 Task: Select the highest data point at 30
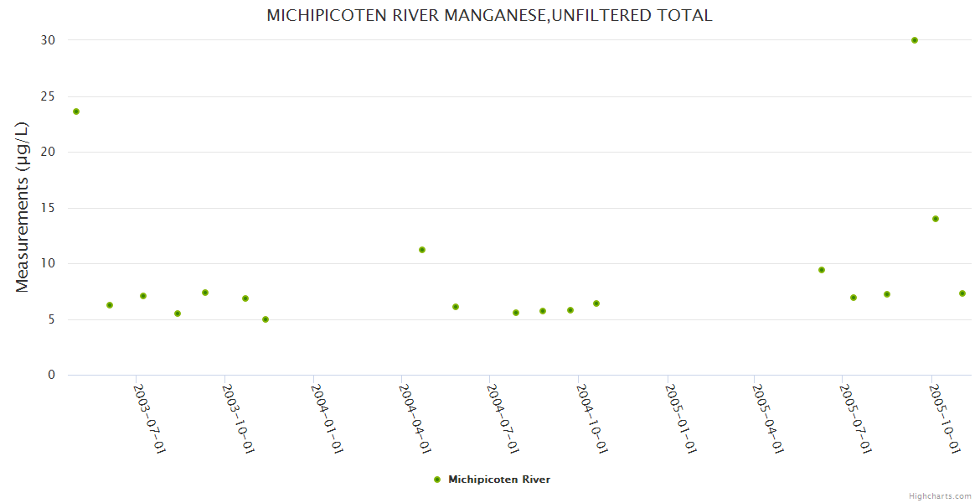click(x=915, y=40)
